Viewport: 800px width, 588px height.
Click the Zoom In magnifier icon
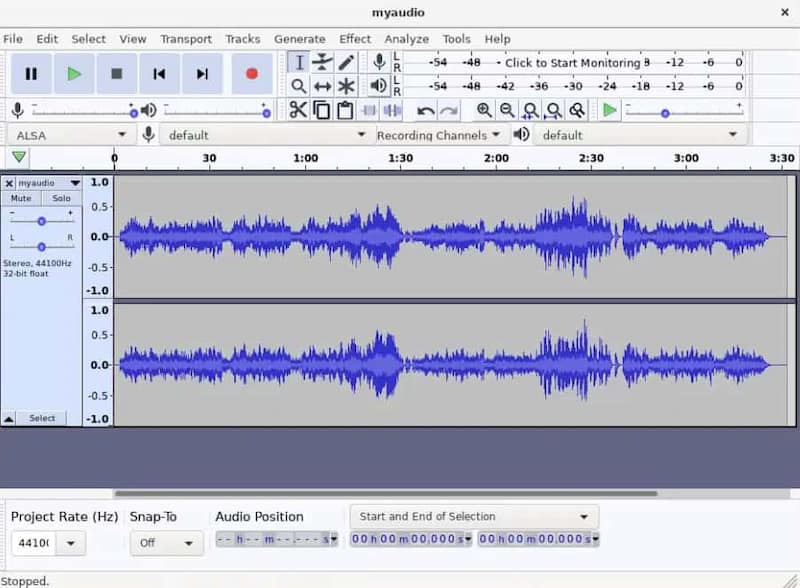coord(484,110)
